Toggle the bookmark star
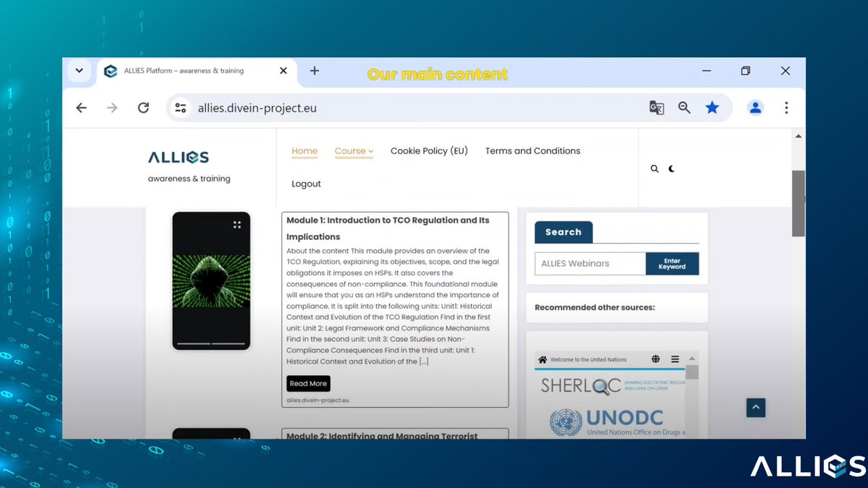868x488 pixels. [712, 108]
